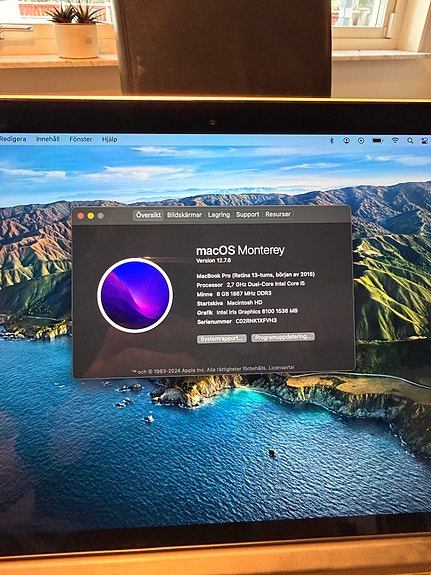Click the Systemrapport… button
431x575 pixels.
(222, 338)
